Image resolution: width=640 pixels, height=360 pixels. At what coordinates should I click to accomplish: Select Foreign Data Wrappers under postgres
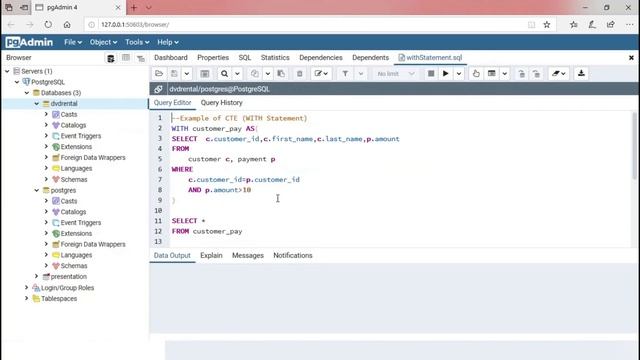(x=93, y=244)
